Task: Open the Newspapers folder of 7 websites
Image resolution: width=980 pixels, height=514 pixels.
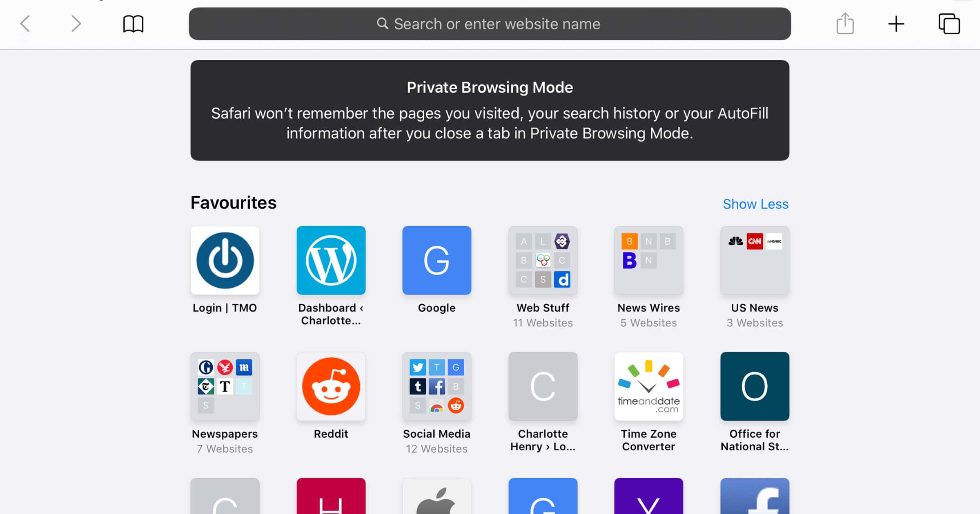Action: coord(225,386)
